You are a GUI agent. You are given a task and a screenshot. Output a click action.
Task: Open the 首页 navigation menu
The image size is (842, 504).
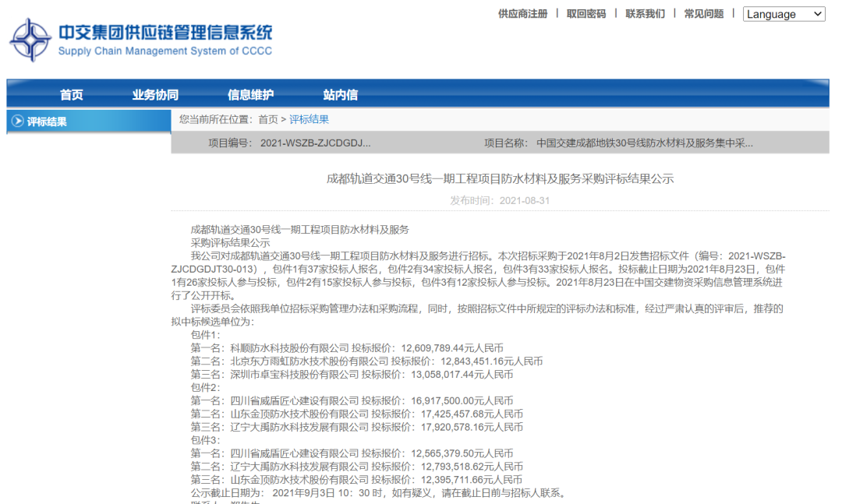coord(72,95)
